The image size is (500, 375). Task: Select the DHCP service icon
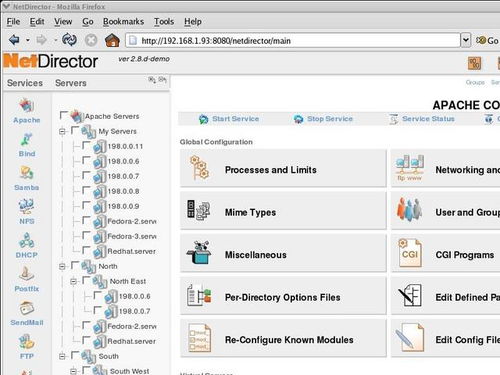tap(26, 240)
